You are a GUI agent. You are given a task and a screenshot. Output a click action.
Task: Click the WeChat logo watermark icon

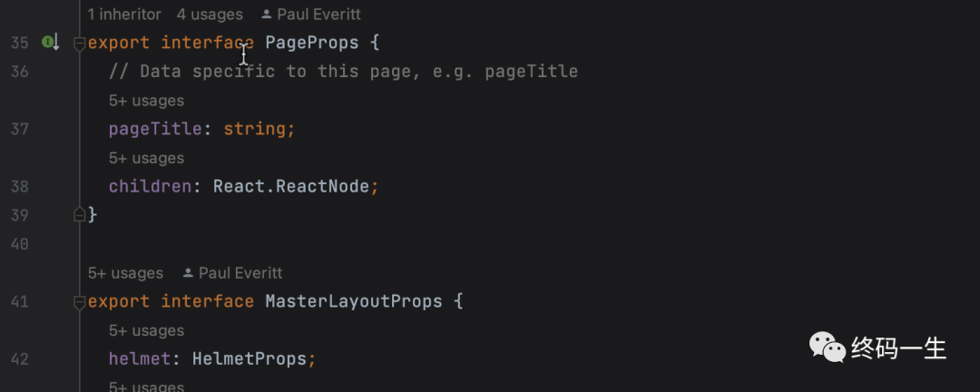(828, 347)
